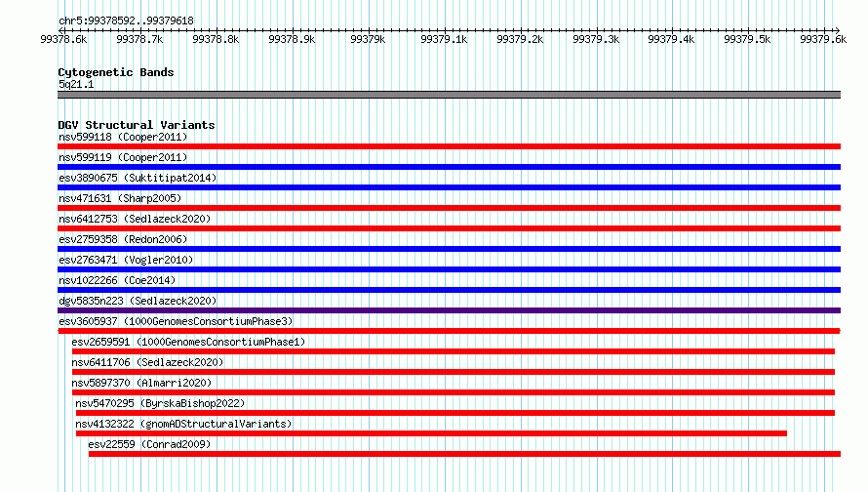The width and height of the screenshot is (868, 492).
Task: Select nsv4132322 (gnomADStructuralVariants) label
Action: coord(183,424)
